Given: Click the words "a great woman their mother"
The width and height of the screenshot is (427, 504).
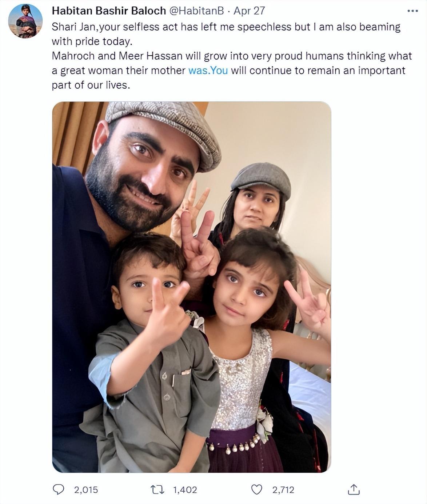Looking at the screenshot, I should pos(119,70).
